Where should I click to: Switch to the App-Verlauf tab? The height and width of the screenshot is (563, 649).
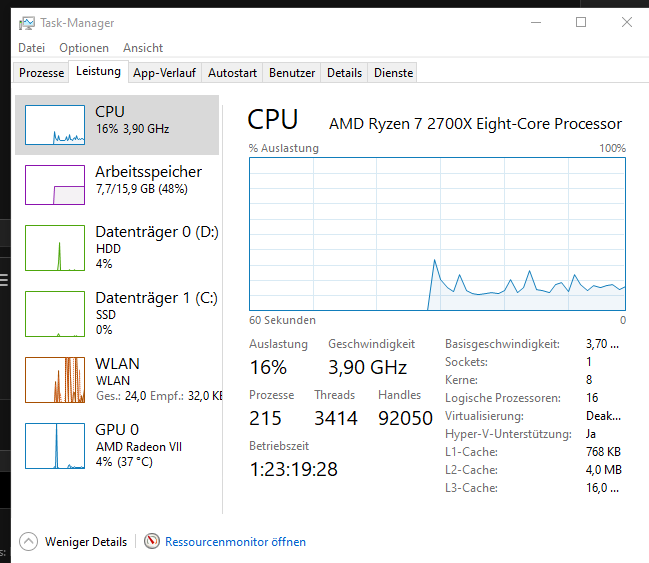(x=165, y=73)
